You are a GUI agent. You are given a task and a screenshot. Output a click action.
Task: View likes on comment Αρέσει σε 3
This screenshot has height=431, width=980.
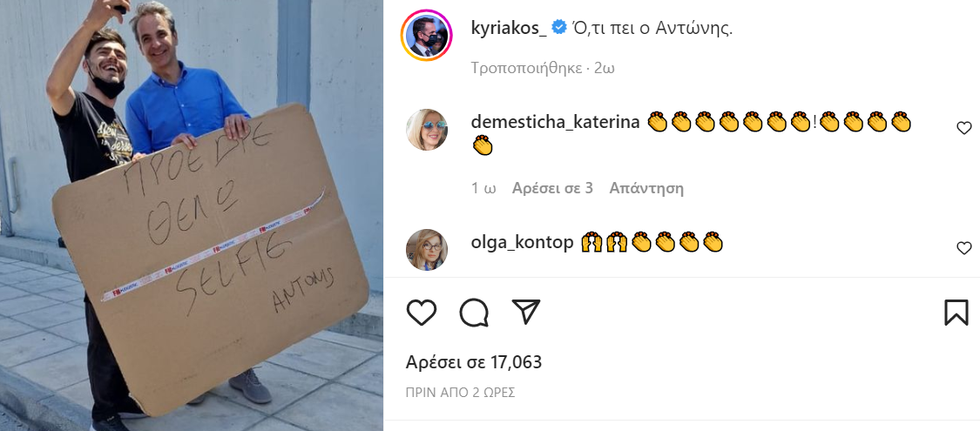[x=552, y=188]
